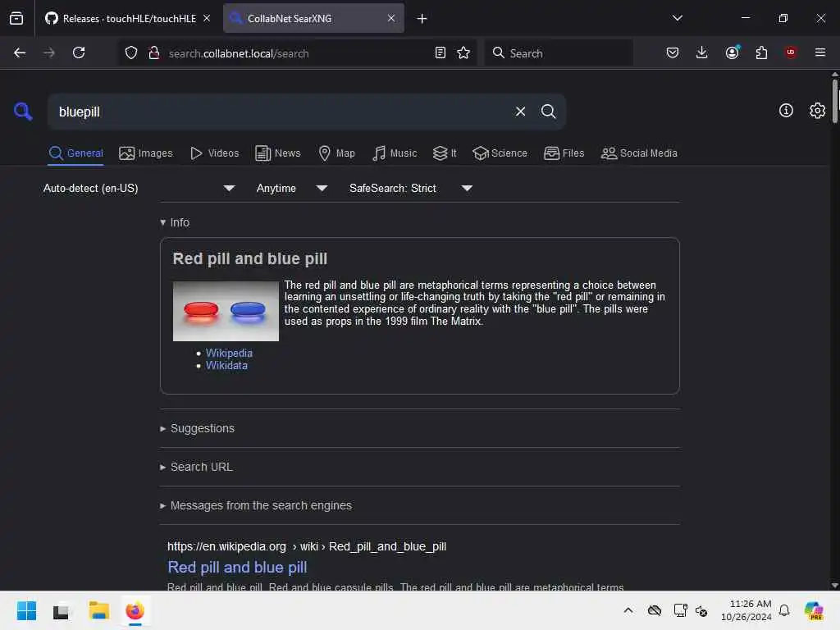View site security lock info
Viewport: 840px width, 630px height.
click(153, 52)
